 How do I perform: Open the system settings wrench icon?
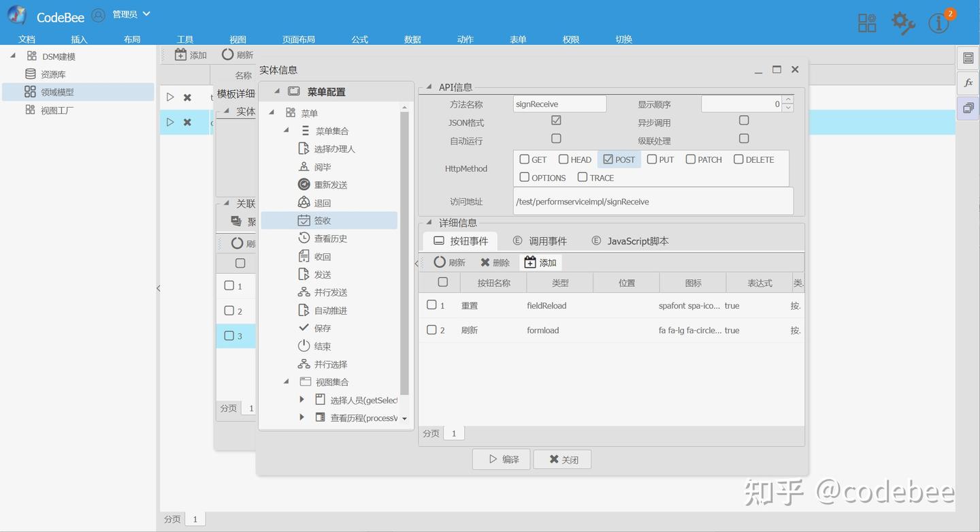[x=902, y=22]
